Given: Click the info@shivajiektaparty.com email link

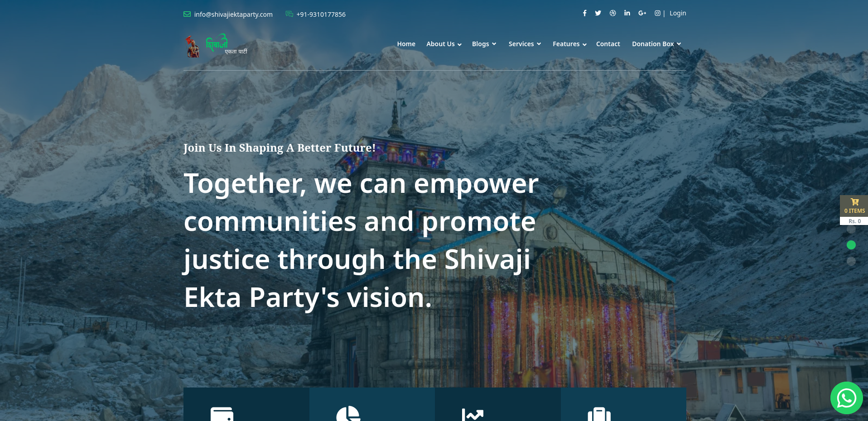Looking at the screenshot, I should (x=233, y=14).
